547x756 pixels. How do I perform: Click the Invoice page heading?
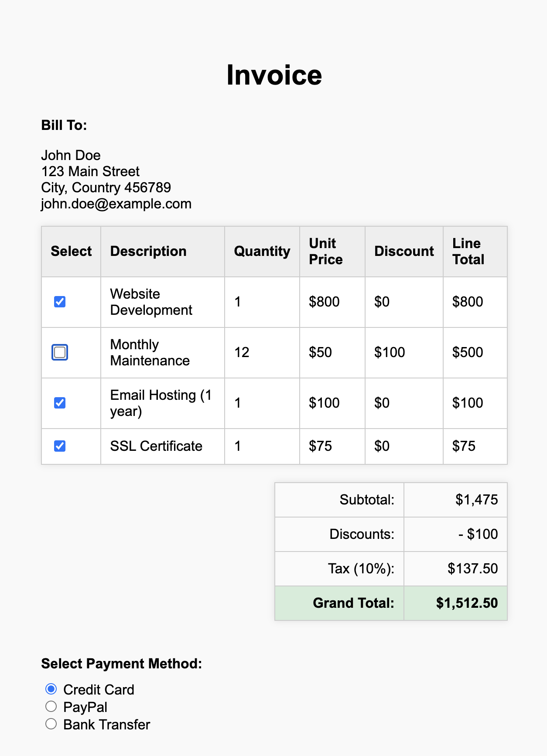274,75
